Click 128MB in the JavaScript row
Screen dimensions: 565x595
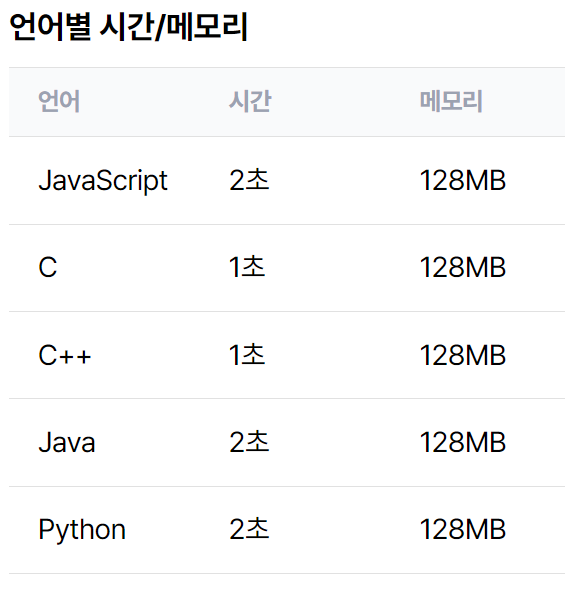tap(463, 180)
